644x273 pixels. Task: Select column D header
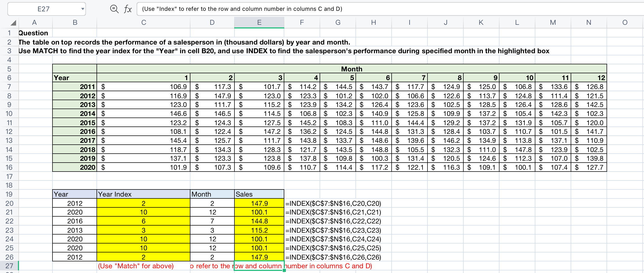tap(212, 23)
